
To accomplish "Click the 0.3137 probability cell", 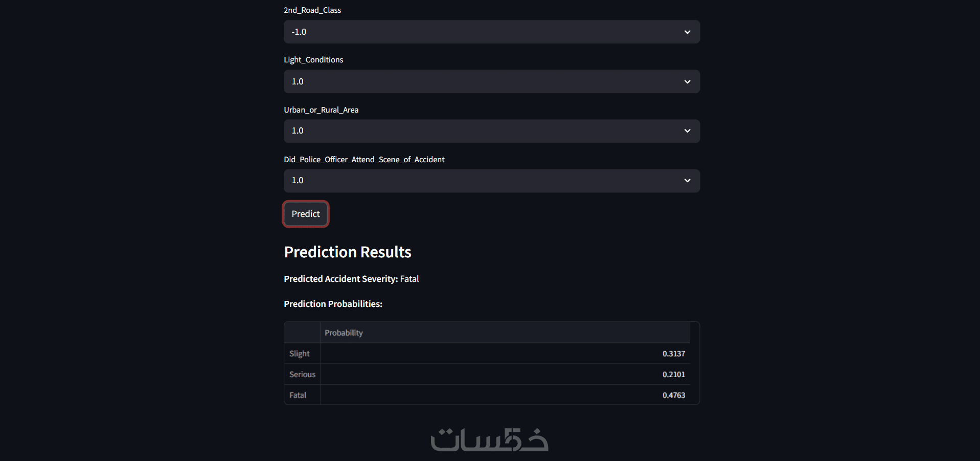I will [x=673, y=354].
